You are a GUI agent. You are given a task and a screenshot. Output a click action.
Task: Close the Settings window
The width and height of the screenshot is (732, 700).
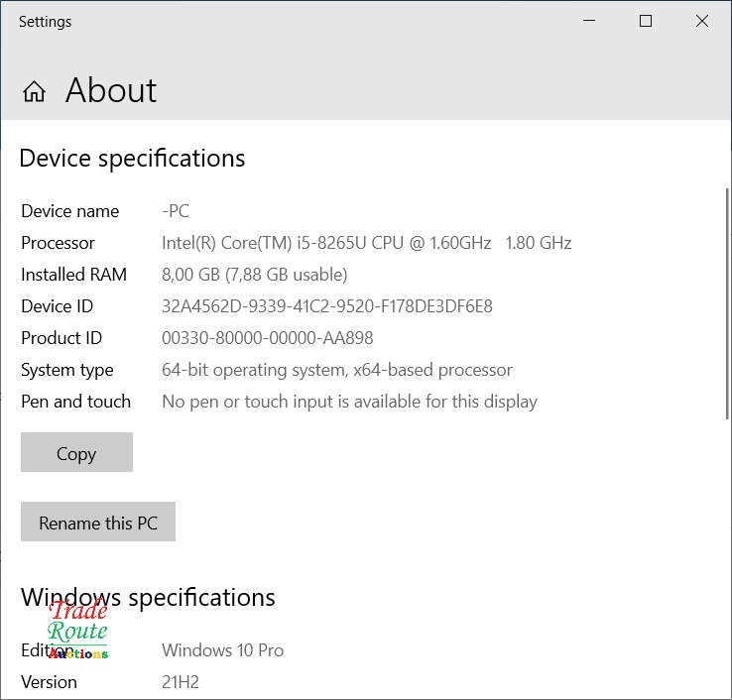tap(702, 21)
